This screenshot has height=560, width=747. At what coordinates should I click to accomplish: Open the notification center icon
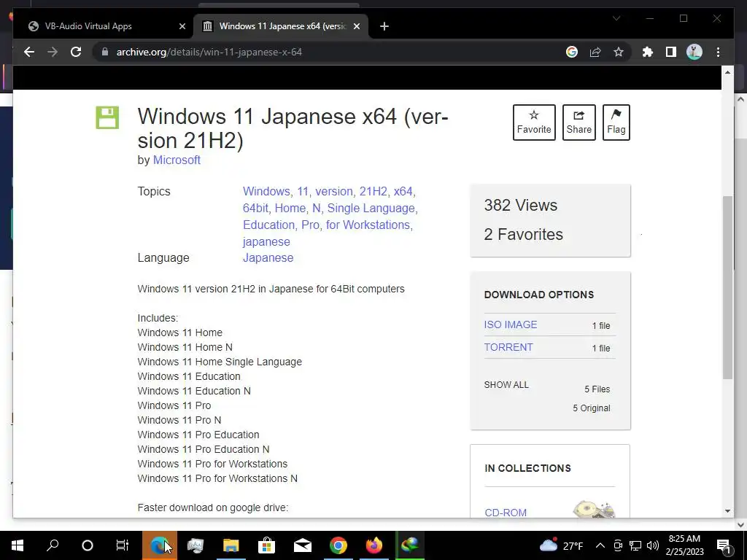click(724, 545)
